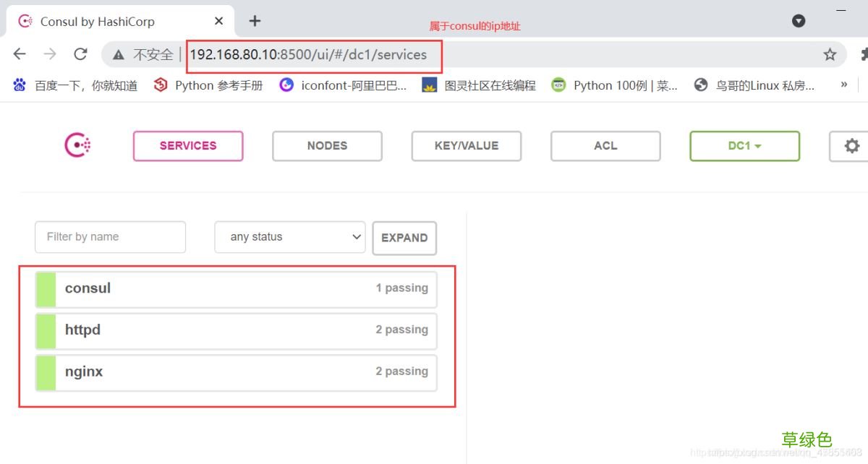Open Python reference manual bookmark

208,85
